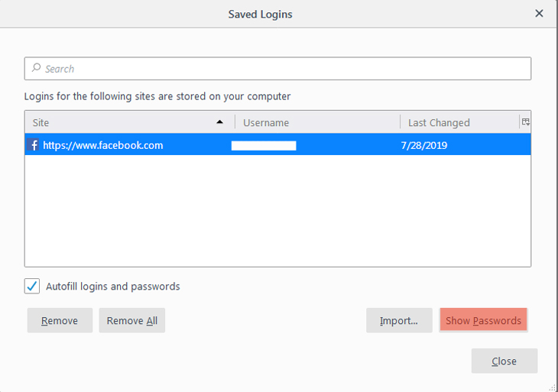The height and width of the screenshot is (392, 558).
Task: Toggle the Autofill logins and passwords checkbox
Action: [x=33, y=287]
